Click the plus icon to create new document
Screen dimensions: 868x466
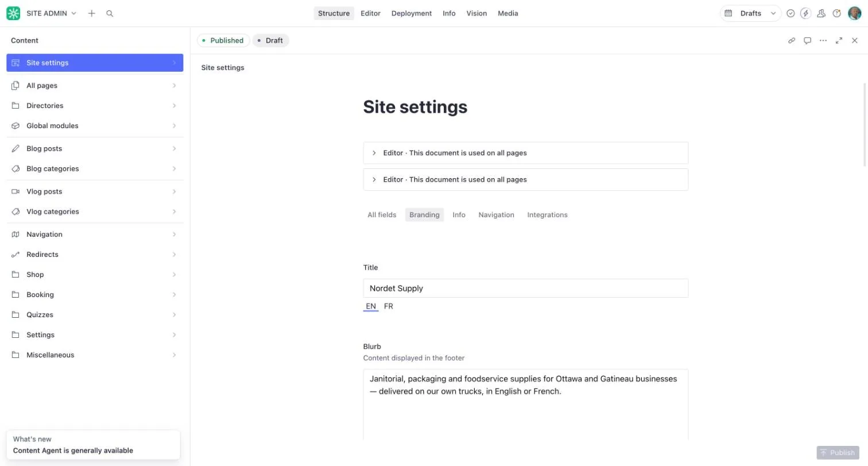coord(91,13)
